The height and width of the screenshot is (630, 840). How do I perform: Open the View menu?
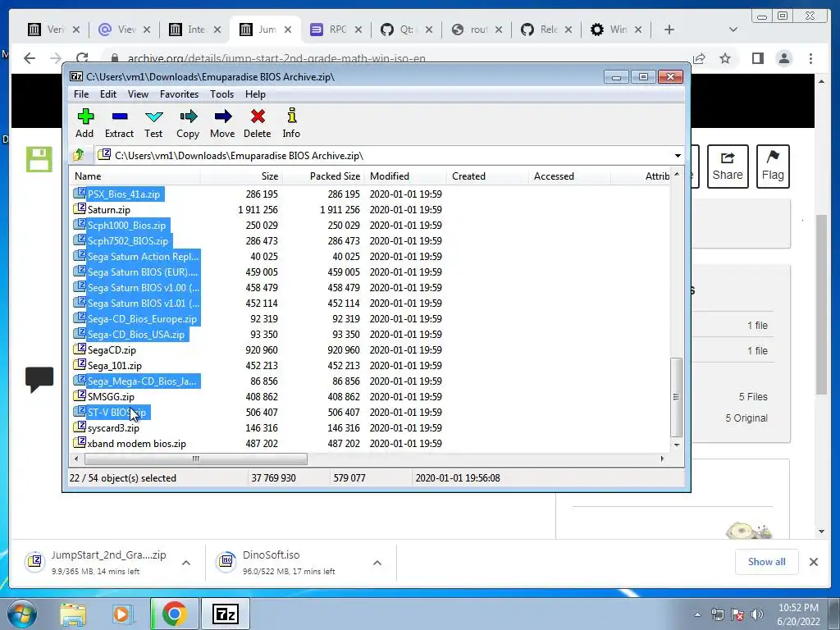tap(138, 94)
